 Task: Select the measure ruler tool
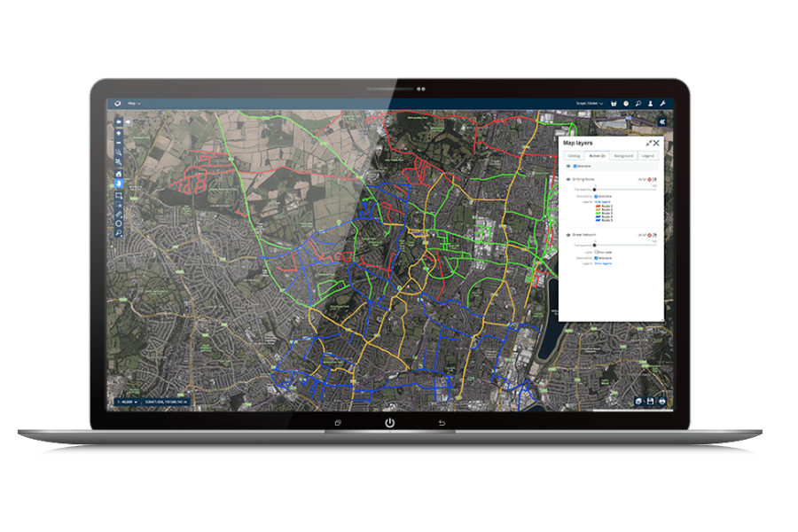point(120,214)
